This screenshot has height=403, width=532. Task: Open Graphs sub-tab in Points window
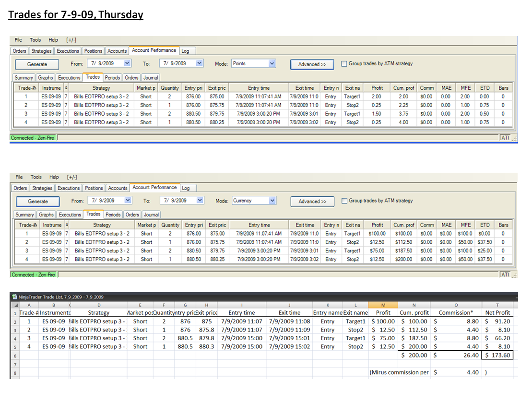tap(46, 78)
